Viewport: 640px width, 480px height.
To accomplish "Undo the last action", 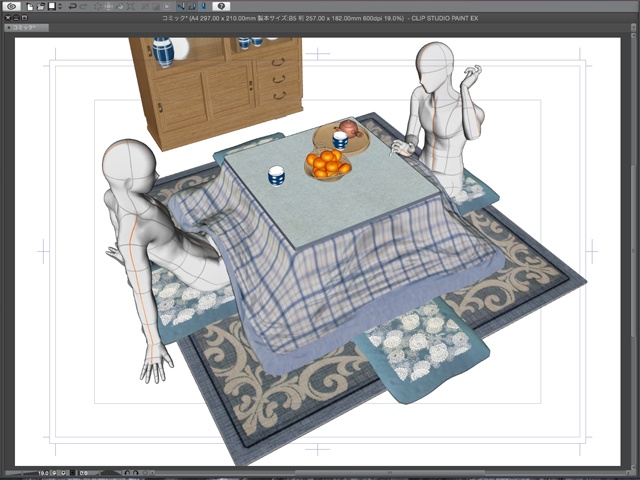I will point(72,7).
